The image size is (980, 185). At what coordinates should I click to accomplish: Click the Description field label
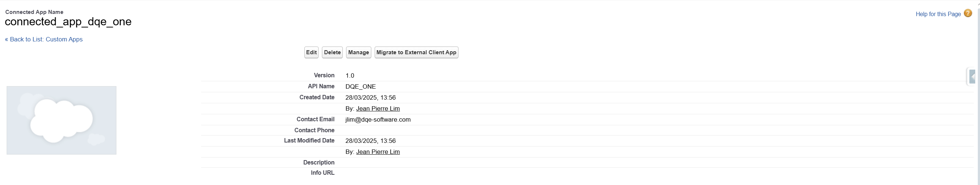tap(319, 162)
